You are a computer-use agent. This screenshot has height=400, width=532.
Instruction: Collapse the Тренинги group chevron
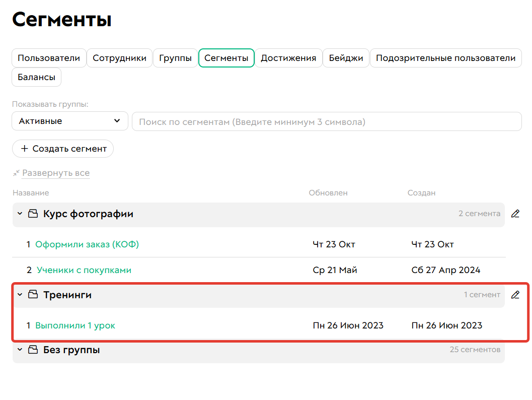[x=20, y=295]
